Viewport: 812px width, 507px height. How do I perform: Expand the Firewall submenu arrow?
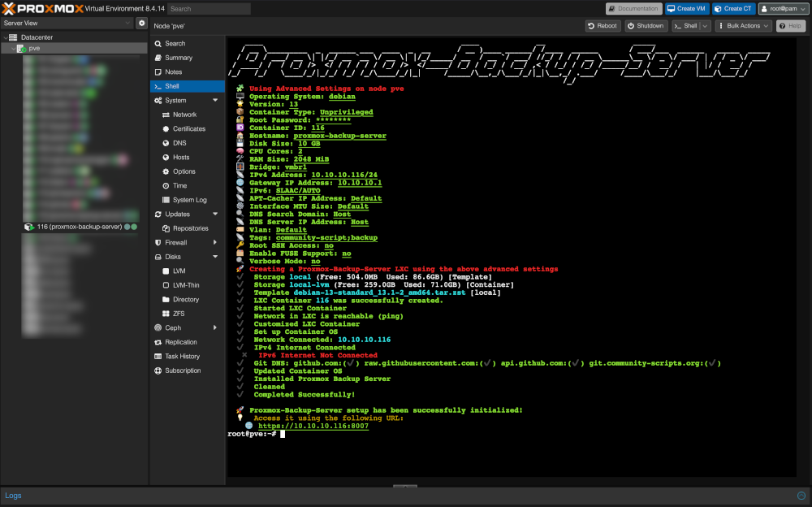pos(215,243)
